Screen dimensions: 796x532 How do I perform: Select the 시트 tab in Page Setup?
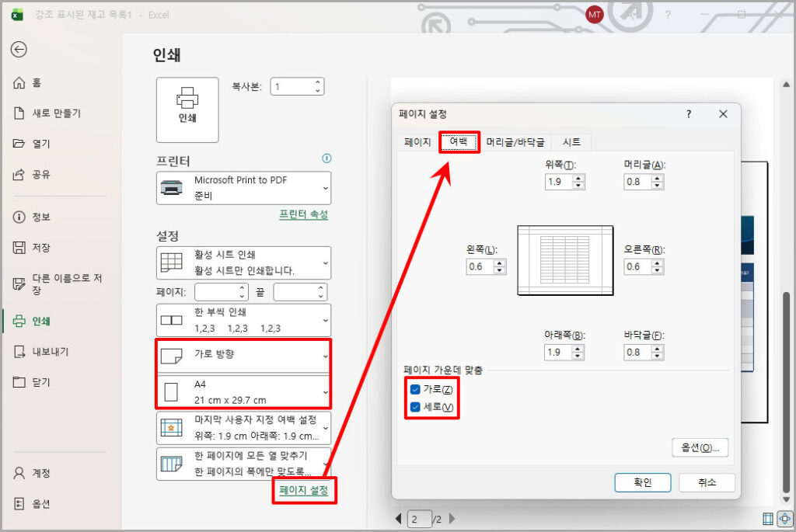(572, 141)
